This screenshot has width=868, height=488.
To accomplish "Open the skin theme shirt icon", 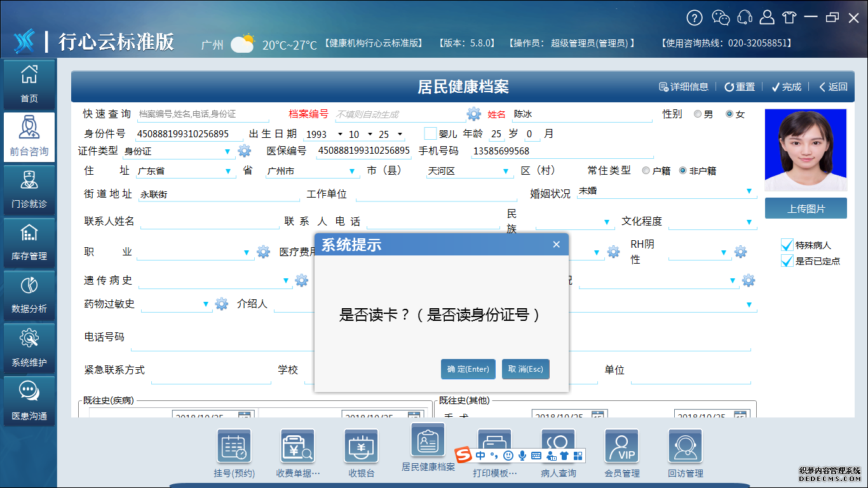I will tap(789, 18).
